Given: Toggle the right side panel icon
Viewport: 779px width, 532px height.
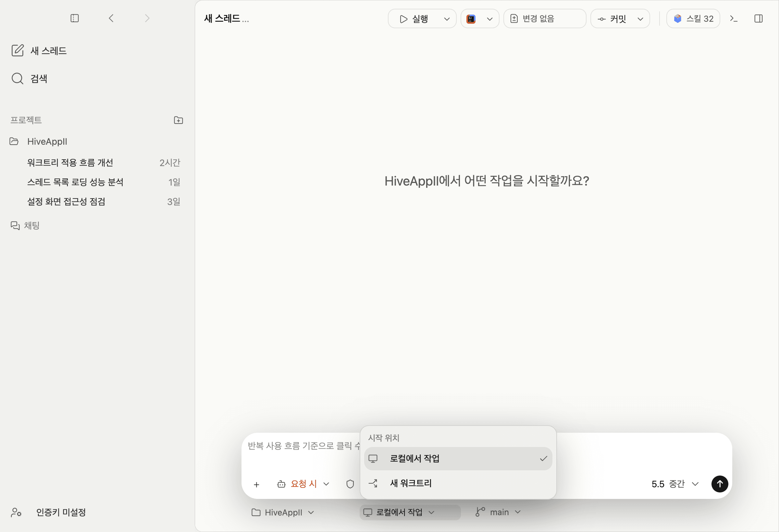Looking at the screenshot, I should pos(759,18).
